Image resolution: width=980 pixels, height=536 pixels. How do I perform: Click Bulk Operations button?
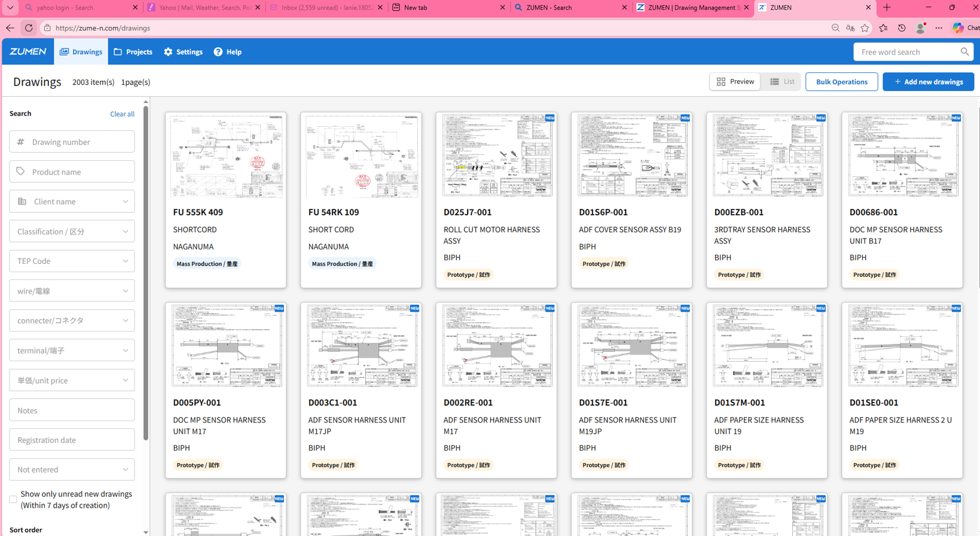841,82
